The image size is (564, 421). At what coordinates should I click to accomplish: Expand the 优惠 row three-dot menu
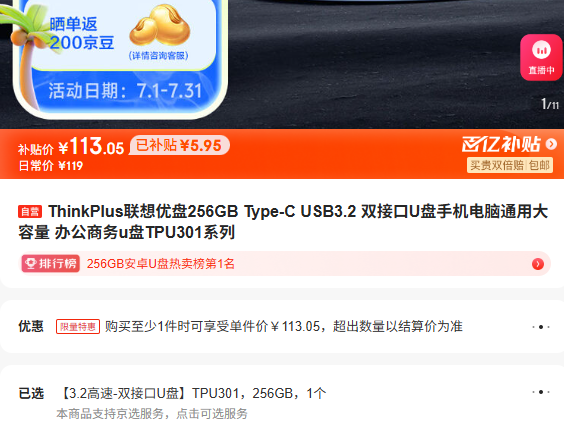click(x=541, y=327)
